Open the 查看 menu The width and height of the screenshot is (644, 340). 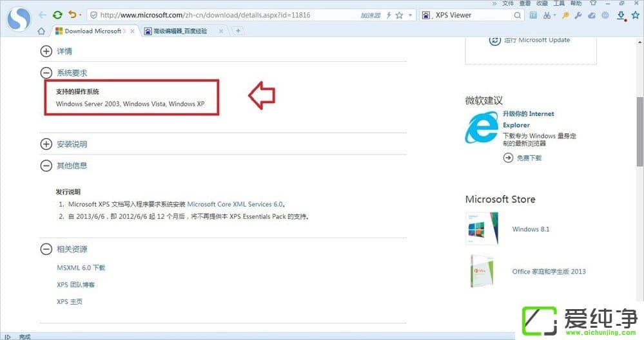pyautogui.click(x=525, y=3)
